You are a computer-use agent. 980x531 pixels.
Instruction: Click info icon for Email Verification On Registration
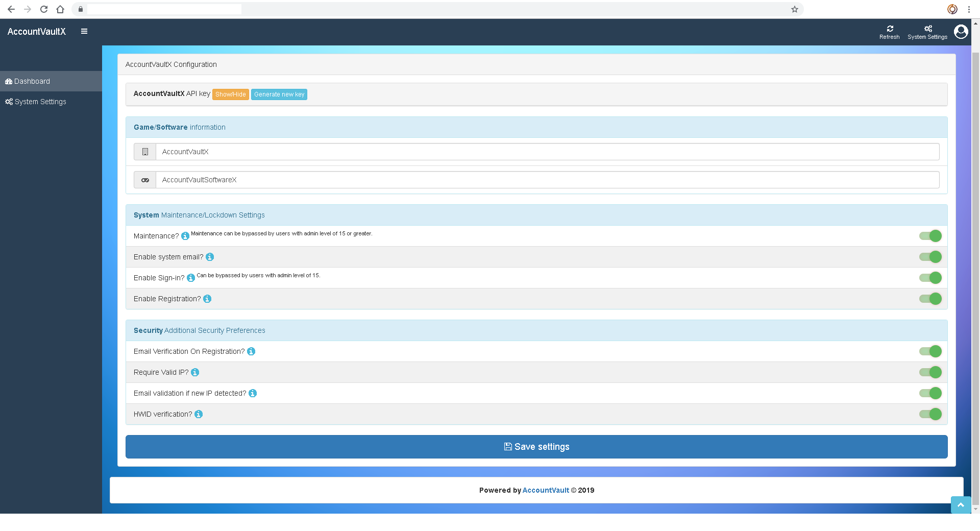click(251, 351)
